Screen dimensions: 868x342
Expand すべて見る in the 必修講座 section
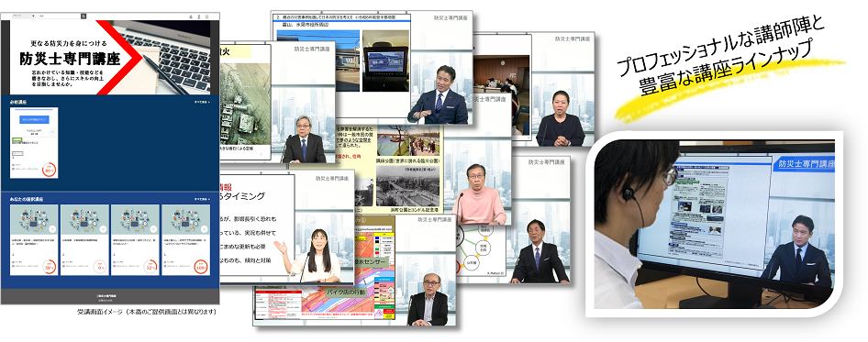pos(202,102)
